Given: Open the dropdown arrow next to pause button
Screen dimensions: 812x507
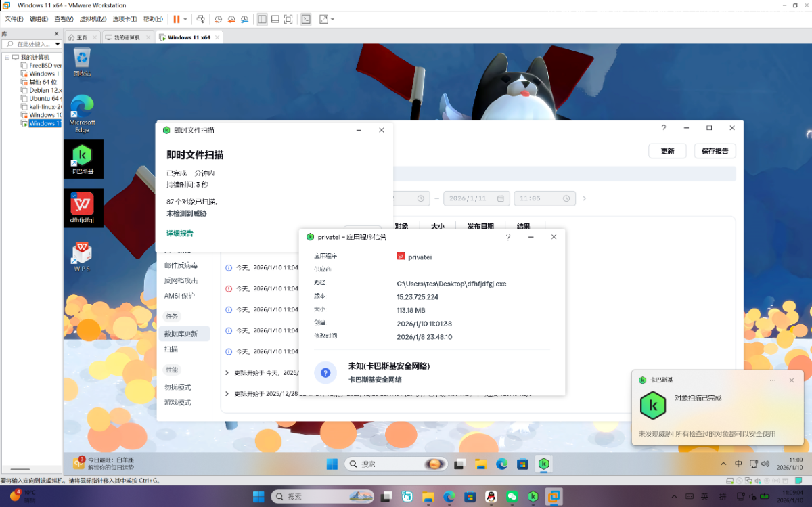Looking at the screenshot, I should click(185, 19).
